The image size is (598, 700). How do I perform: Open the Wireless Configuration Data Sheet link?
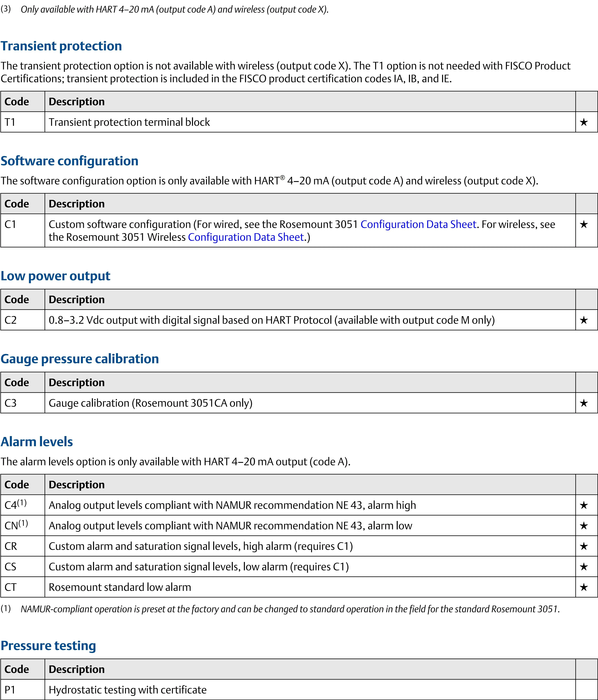point(246,237)
